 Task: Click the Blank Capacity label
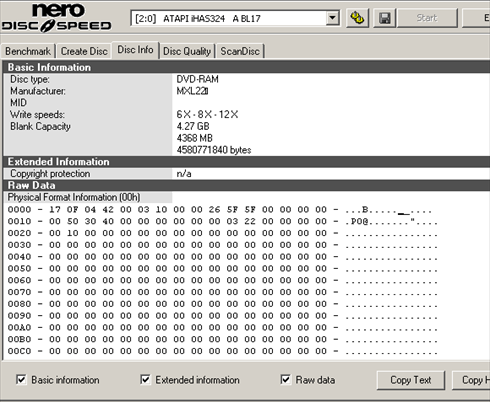click(40, 127)
